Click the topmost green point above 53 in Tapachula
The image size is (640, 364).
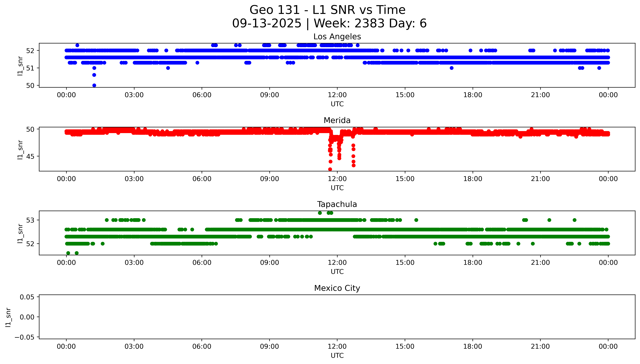tap(320, 213)
